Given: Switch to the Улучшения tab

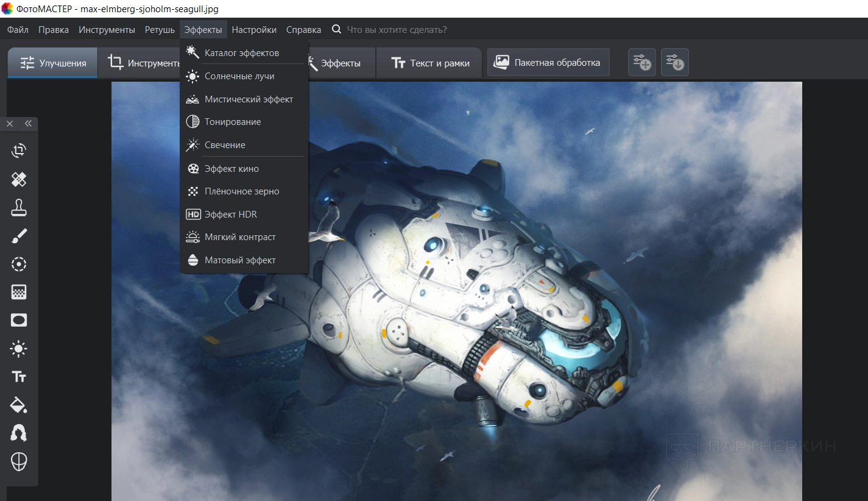Looking at the screenshot, I should click(53, 63).
